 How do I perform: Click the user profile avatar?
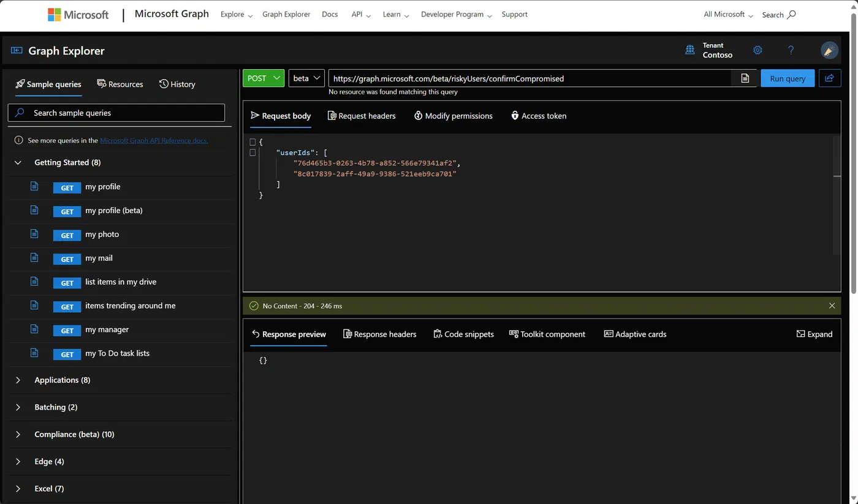tap(829, 50)
